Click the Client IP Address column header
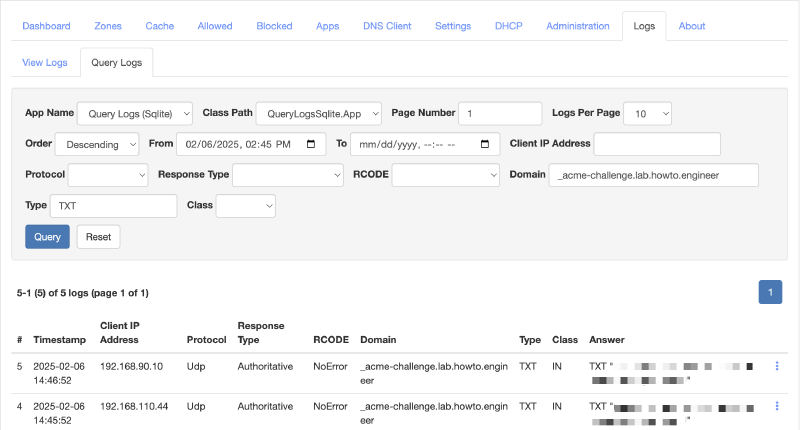The width and height of the screenshot is (800, 430). 120,333
